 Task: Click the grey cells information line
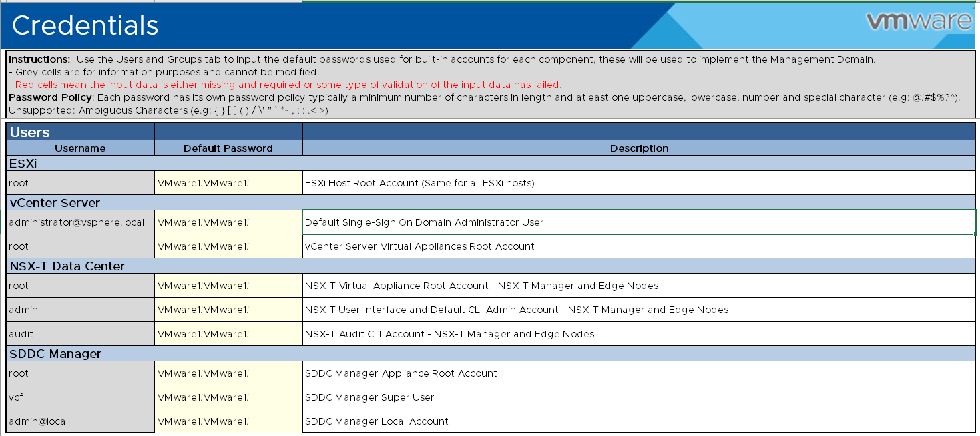[x=164, y=72]
